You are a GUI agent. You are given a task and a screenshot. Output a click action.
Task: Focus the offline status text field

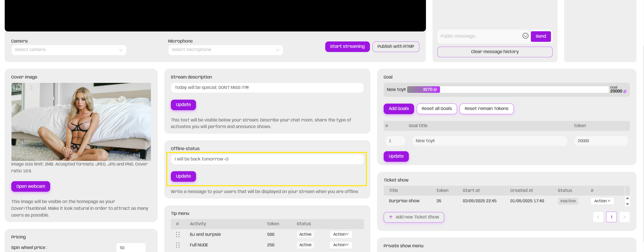(267, 159)
